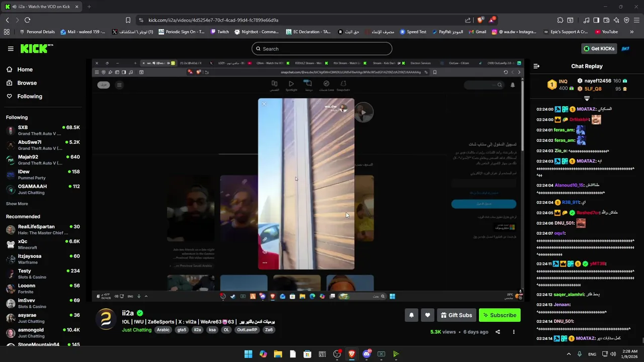644x362 pixels.
Task: Open the new tab plus button
Action: (89, 7)
